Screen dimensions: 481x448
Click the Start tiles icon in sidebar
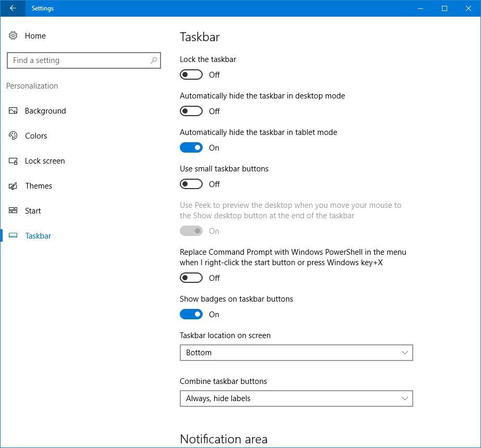pos(13,210)
